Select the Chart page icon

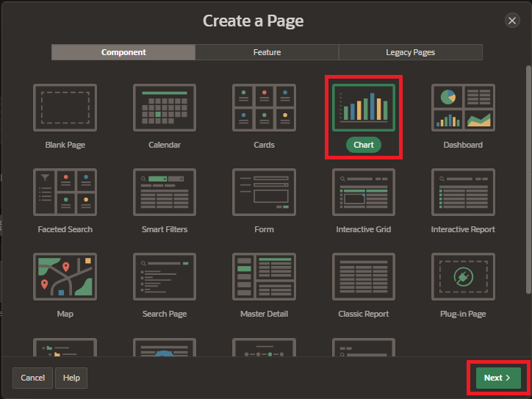click(x=364, y=108)
